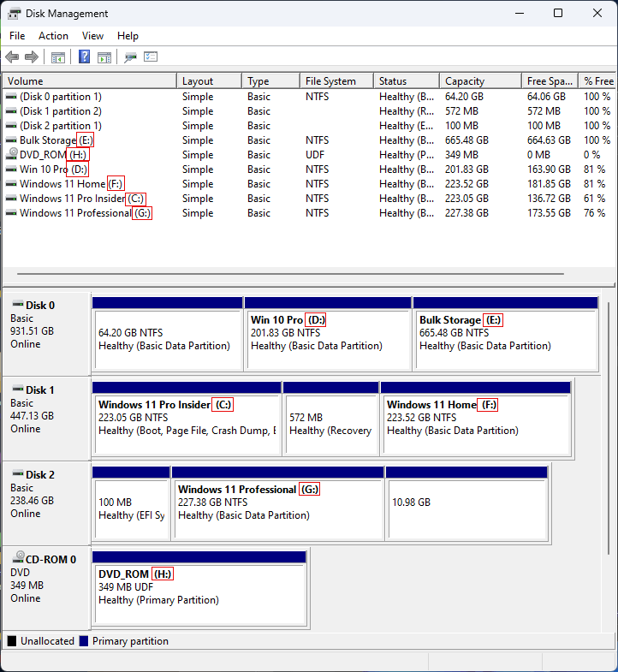Select the (Disk 1 partition 2) volume row
This screenshot has height=672, width=618.
309,111
